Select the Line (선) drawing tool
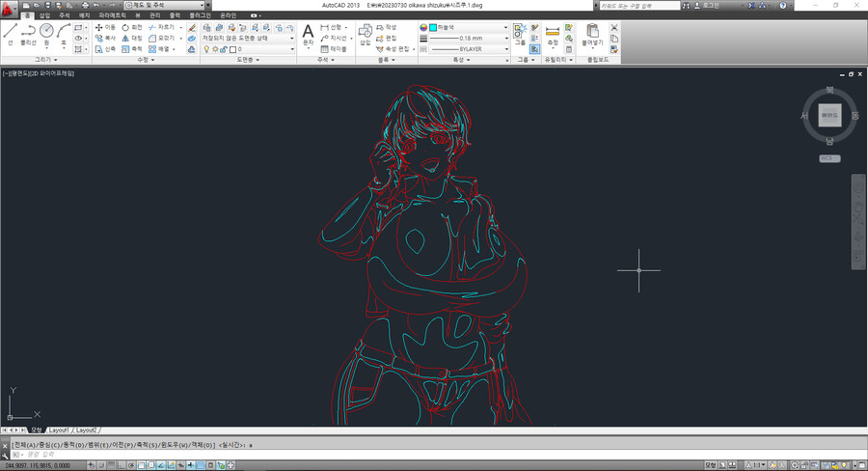The image size is (868, 471). pos(10,33)
